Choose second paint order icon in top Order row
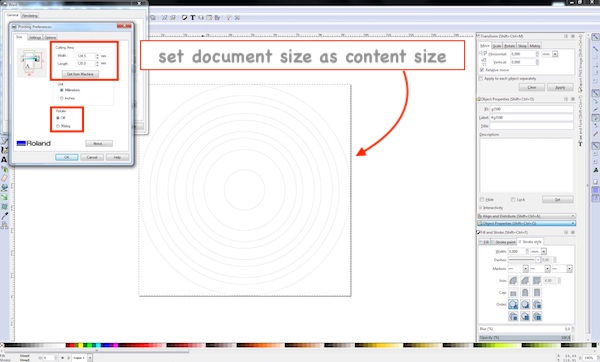 coord(525,305)
